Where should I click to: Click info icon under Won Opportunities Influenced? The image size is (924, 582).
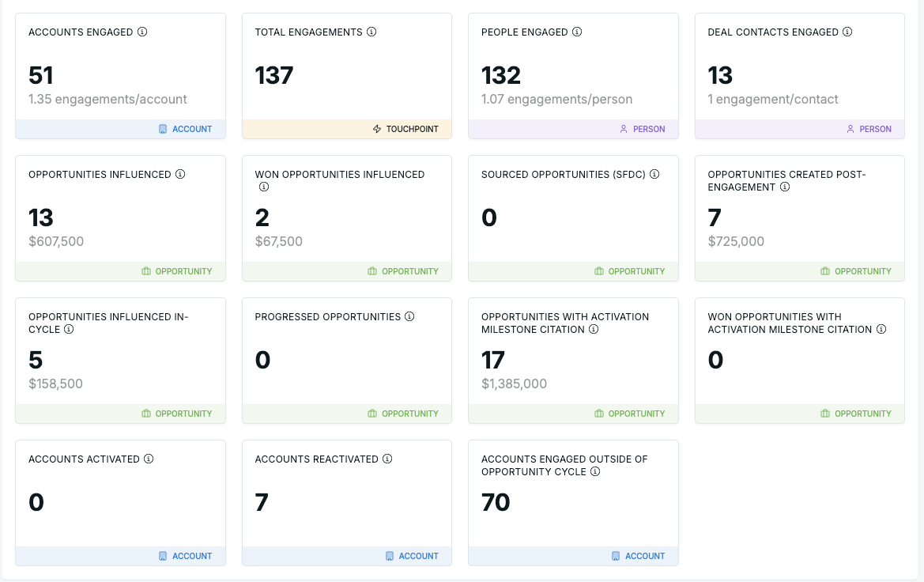click(264, 187)
